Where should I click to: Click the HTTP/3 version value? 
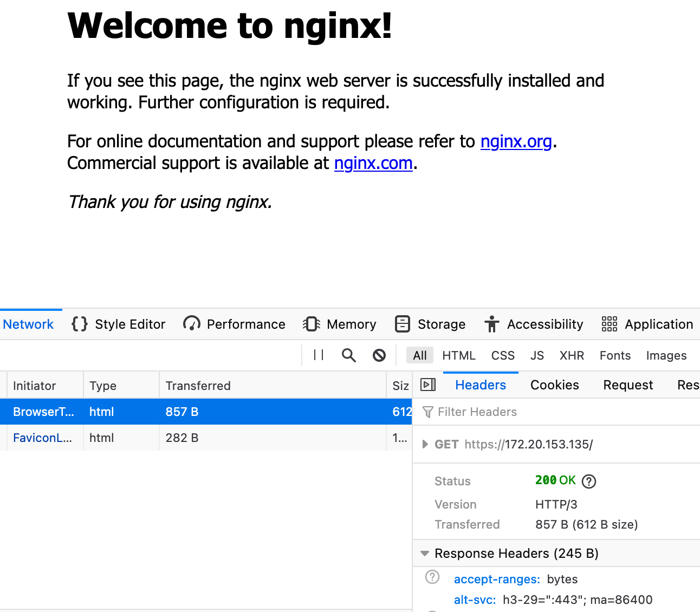556,504
